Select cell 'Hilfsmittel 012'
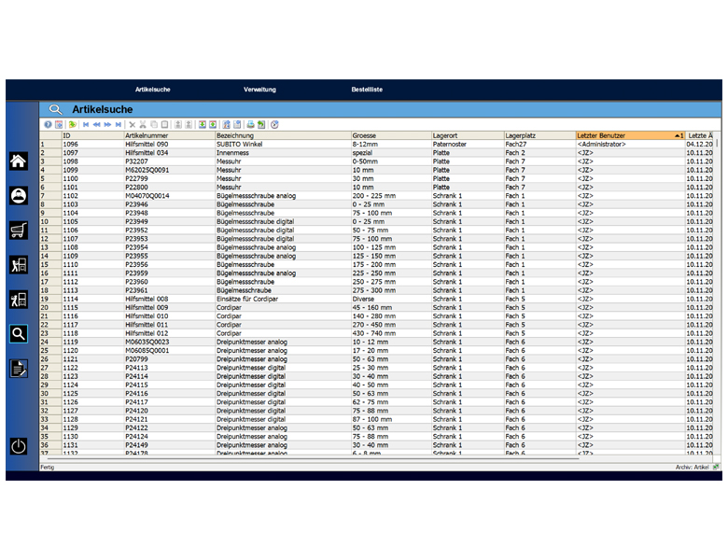Viewport: 728px width, 560px height. (170, 333)
